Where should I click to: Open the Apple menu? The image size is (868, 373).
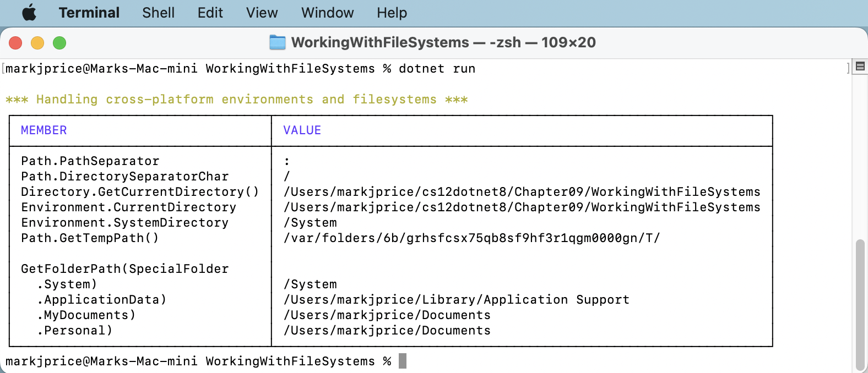29,13
